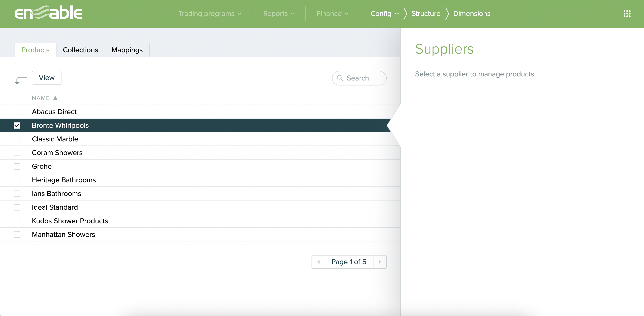Expand the Finance dropdown
This screenshot has width=644, height=316.
332,14
